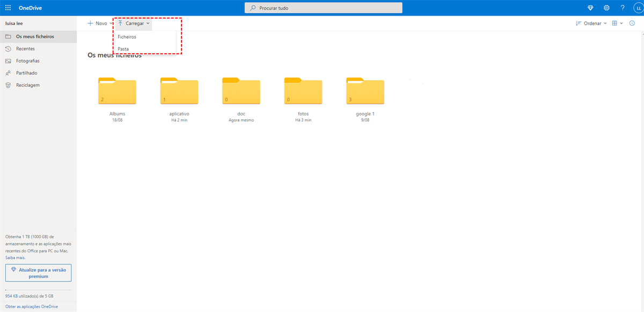
Task: Open the app launcher grid icon
Action: tap(8, 8)
